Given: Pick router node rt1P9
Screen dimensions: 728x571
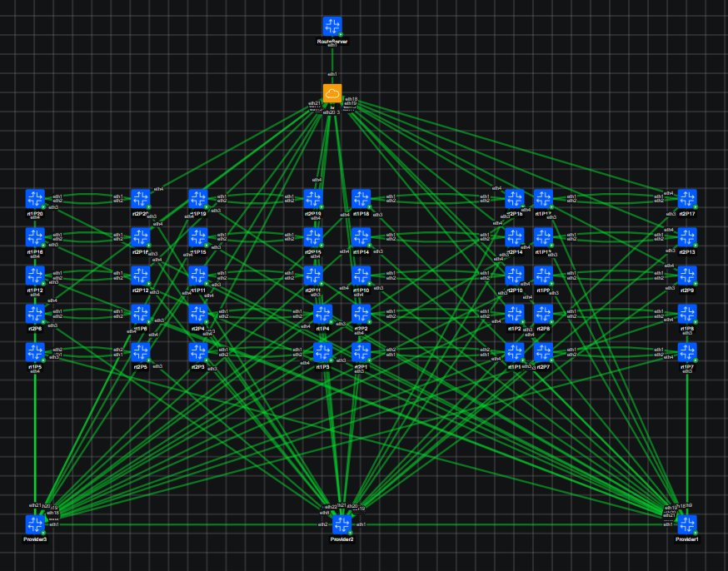Looking at the screenshot, I should [543, 276].
